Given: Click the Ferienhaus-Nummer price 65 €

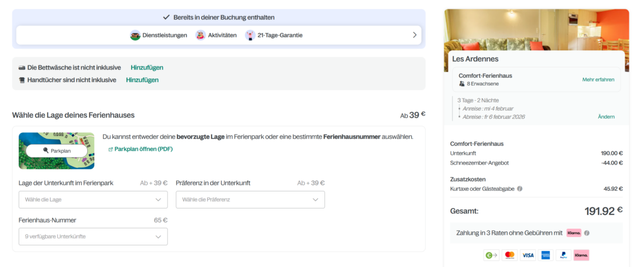Looking at the screenshot, I should click(x=160, y=220).
